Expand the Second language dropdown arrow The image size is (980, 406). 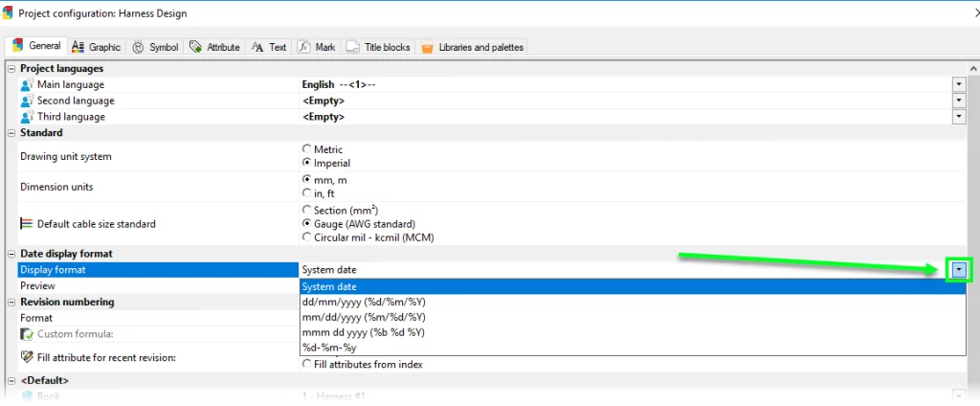(958, 101)
